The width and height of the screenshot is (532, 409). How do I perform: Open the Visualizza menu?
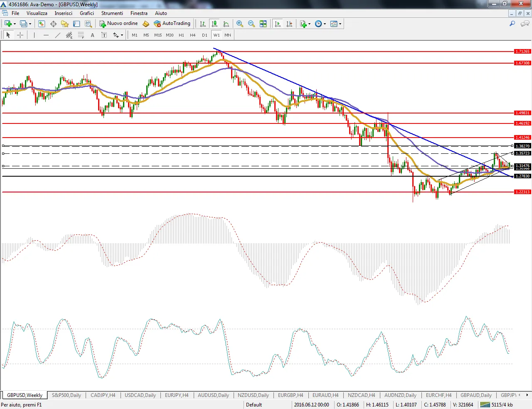click(x=37, y=13)
